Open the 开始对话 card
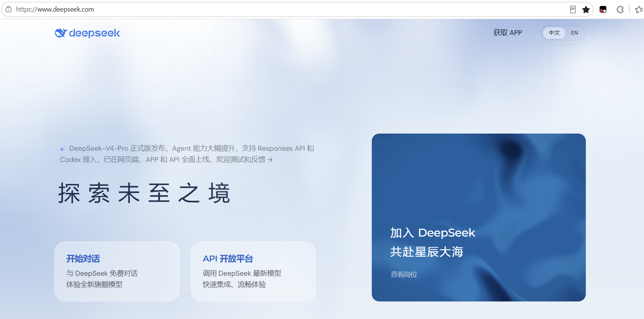The image size is (644, 319). (117, 271)
